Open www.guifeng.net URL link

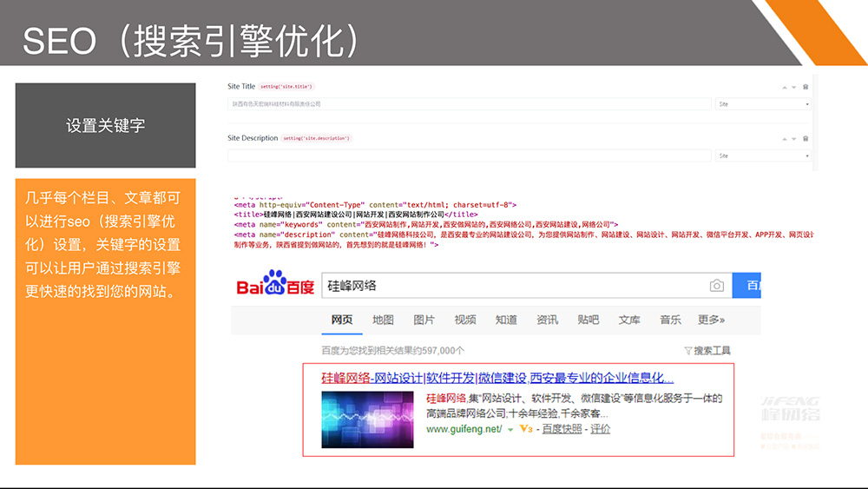[x=464, y=429]
